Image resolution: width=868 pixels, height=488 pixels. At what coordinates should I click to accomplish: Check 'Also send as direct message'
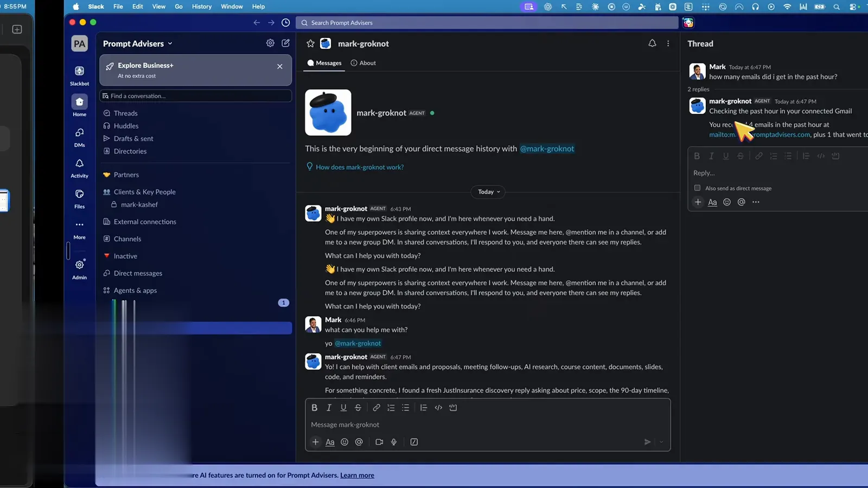tap(697, 188)
